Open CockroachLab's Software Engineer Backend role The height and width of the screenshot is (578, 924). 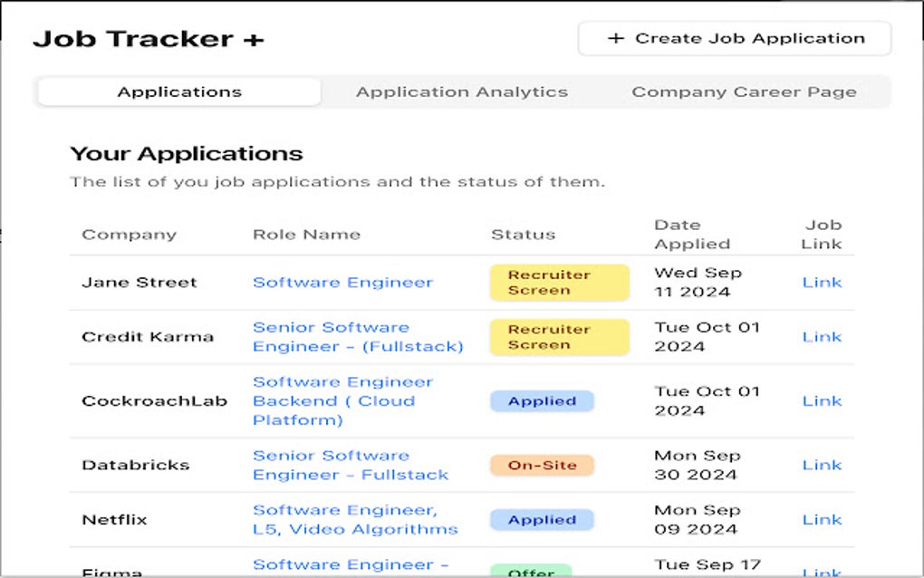coord(342,400)
